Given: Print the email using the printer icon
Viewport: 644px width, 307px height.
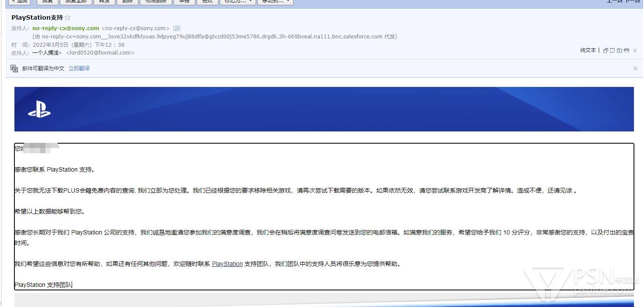Looking at the screenshot, I should (627, 51).
